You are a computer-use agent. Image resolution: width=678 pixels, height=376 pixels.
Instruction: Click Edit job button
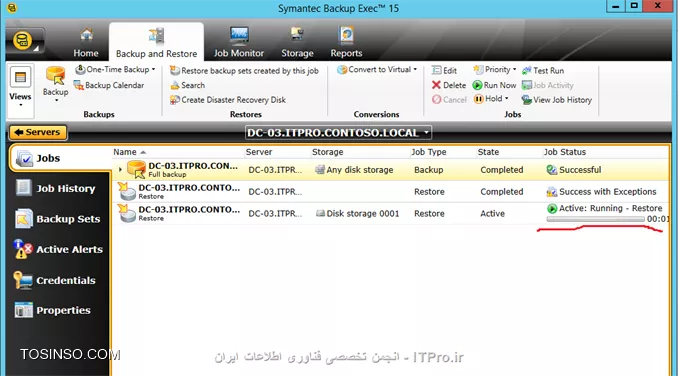[445, 70]
